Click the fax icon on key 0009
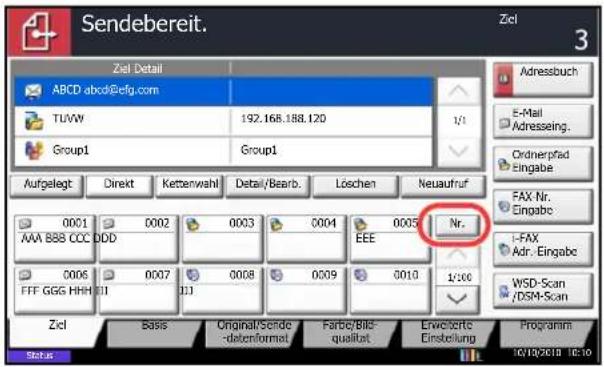 (277, 275)
